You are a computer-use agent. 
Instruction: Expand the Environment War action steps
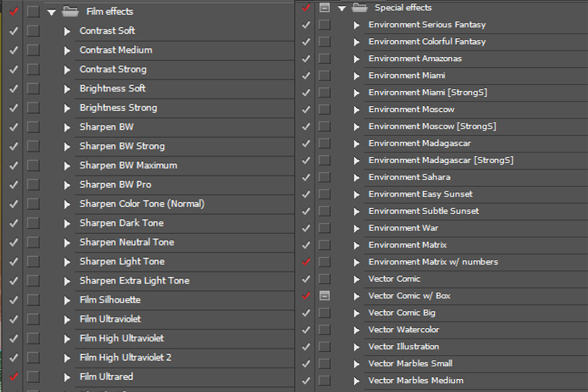coord(357,228)
